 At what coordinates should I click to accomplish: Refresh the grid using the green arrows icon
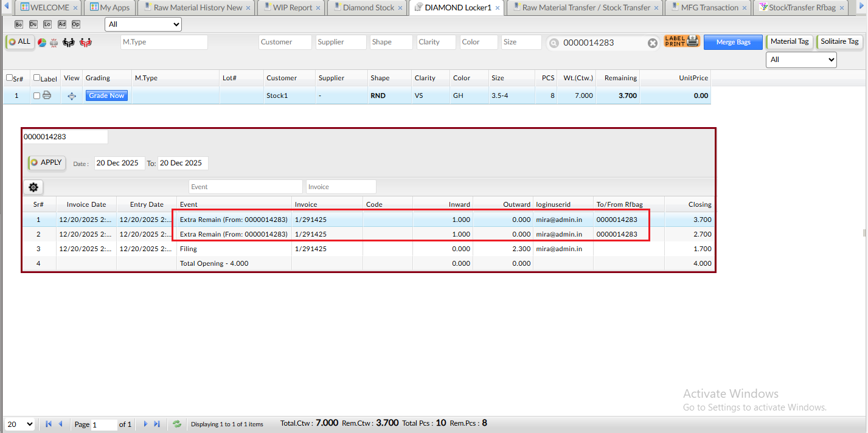pyautogui.click(x=177, y=424)
